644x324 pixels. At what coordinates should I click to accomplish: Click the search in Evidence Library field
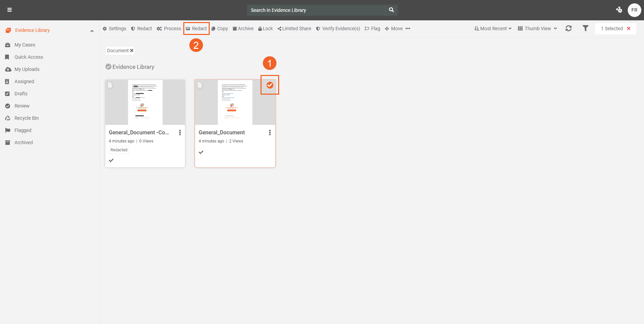316,10
